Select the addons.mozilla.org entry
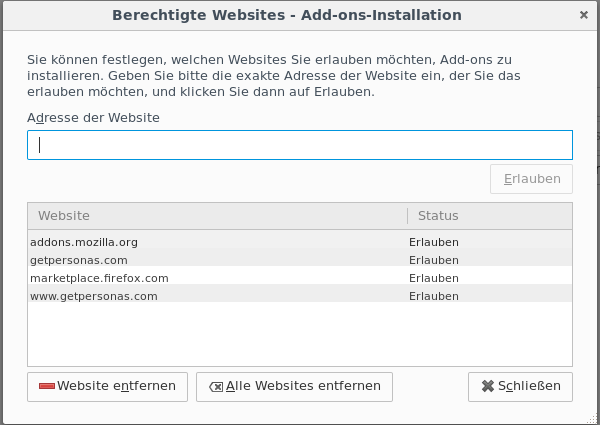This screenshot has width=600, height=425. pos(84,242)
